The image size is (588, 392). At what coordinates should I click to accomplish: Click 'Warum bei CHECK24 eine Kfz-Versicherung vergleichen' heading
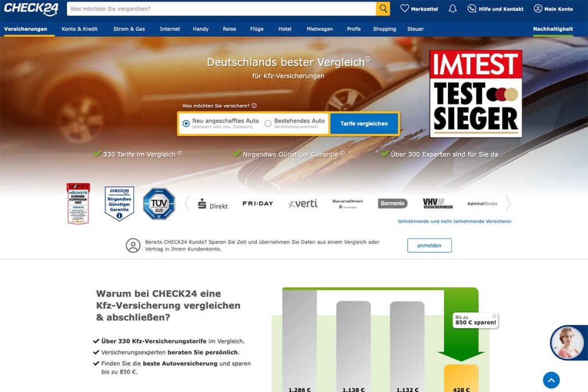coord(168,305)
